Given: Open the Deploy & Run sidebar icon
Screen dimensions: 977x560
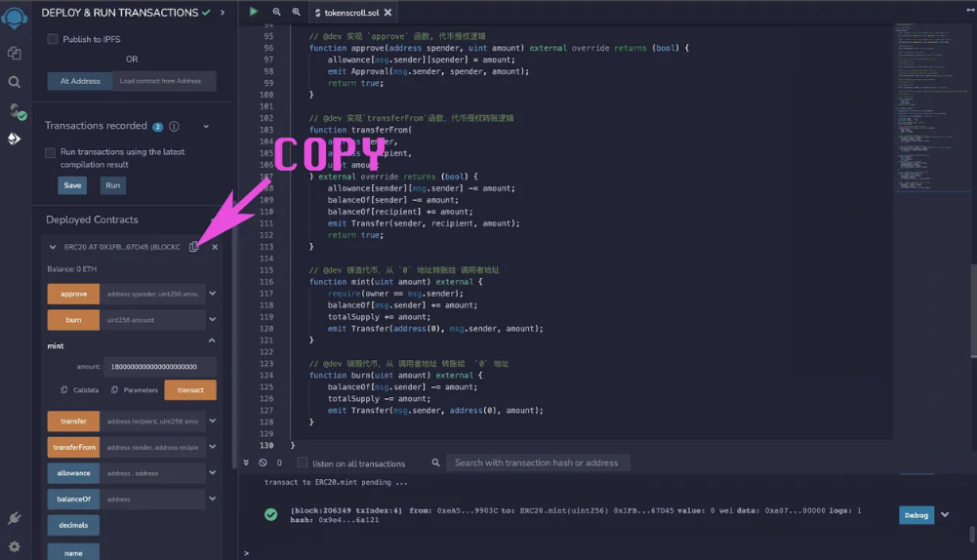Looking at the screenshot, I should [x=14, y=139].
